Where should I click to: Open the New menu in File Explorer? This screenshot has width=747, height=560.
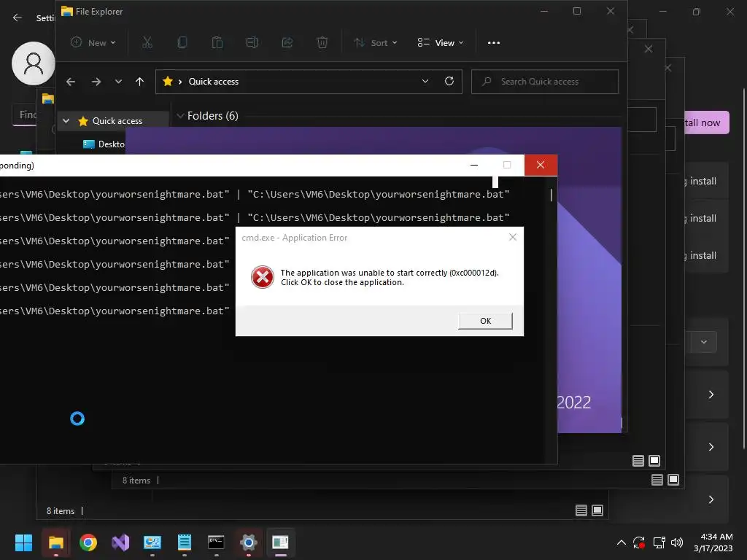point(93,43)
